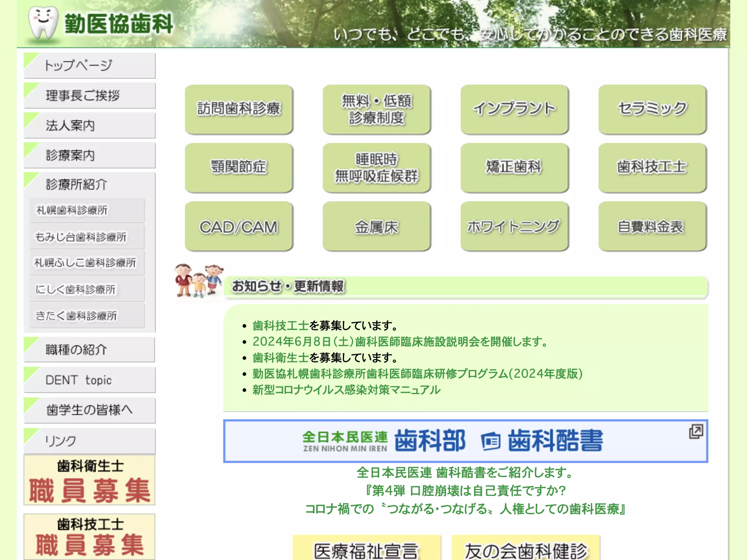Click the インプラント button

coord(515,109)
